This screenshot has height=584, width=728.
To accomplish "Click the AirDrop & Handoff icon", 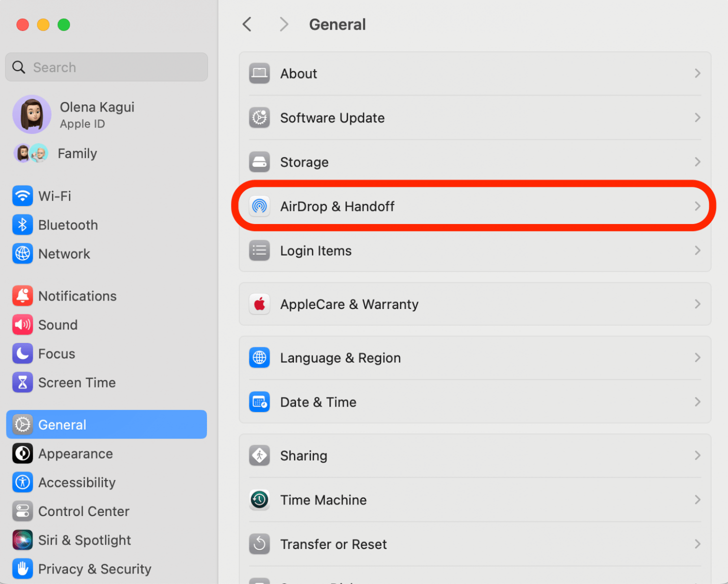I will [259, 206].
